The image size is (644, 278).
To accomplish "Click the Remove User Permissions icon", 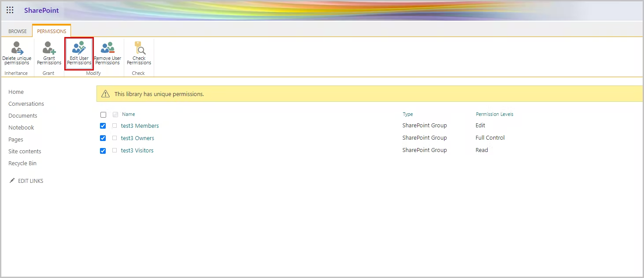I will click(107, 48).
